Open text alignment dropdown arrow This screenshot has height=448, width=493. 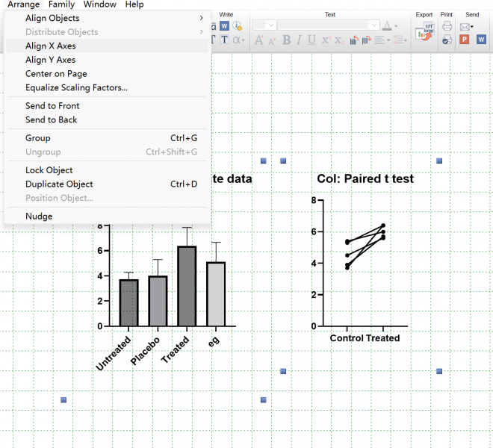click(388, 40)
